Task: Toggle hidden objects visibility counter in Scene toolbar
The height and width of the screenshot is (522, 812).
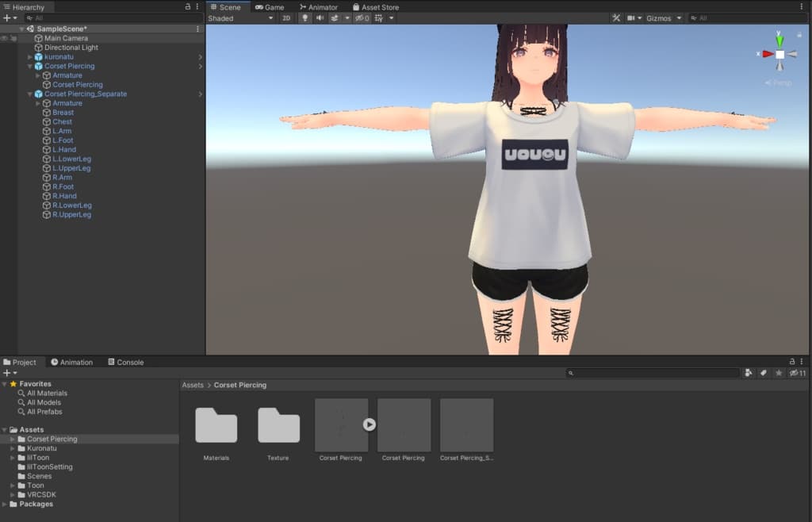Action: click(362, 18)
